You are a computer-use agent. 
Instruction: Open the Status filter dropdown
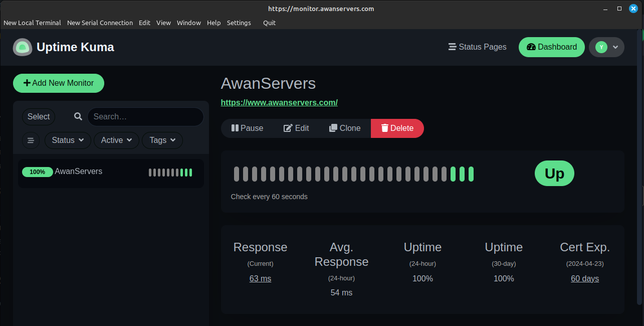click(x=68, y=140)
